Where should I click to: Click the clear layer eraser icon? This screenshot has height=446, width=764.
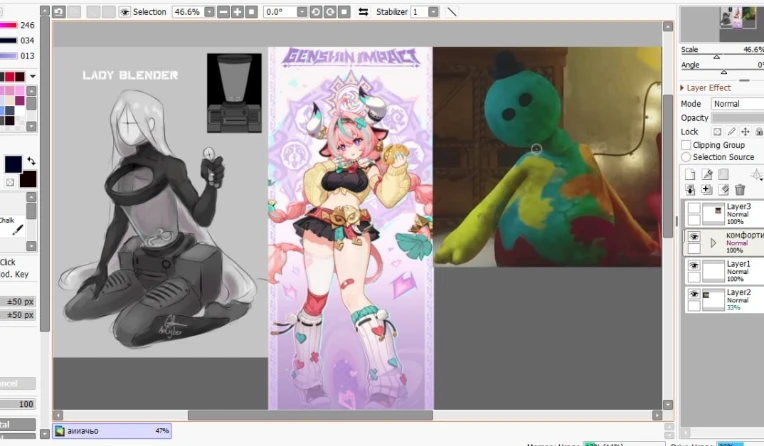pos(724,190)
